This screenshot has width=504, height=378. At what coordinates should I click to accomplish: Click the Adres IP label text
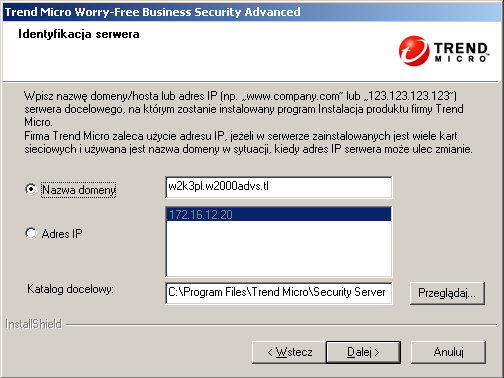point(62,233)
